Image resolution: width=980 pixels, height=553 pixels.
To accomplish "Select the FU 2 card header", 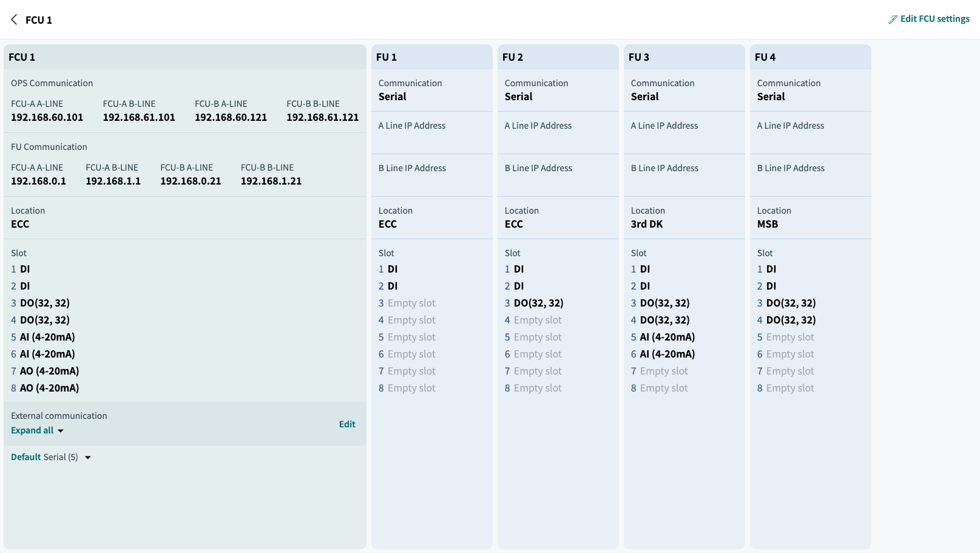I will click(x=558, y=57).
